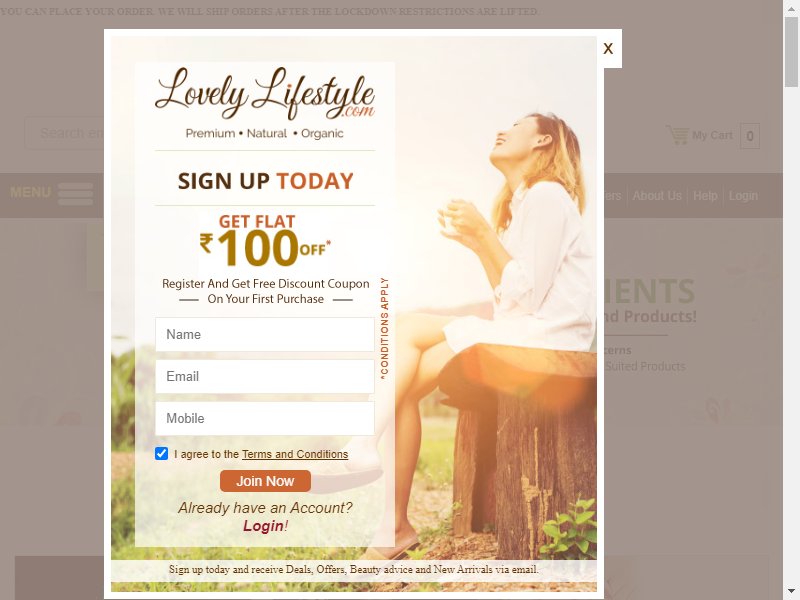Select the Mobile input field
Viewport: 800px width, 600px height.
(x=265, y=418)
